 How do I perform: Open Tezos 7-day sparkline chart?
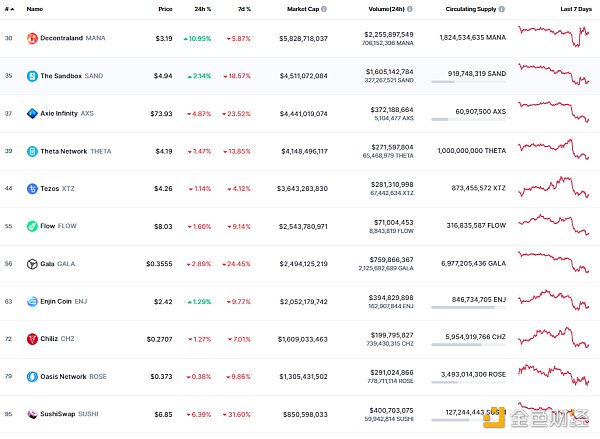pyautogui.click(x=554, y=188)
